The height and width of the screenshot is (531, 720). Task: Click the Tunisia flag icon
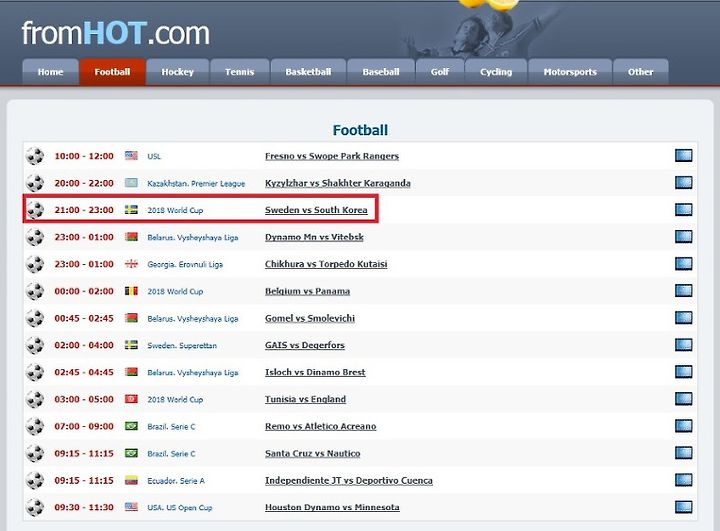(131, 399)
